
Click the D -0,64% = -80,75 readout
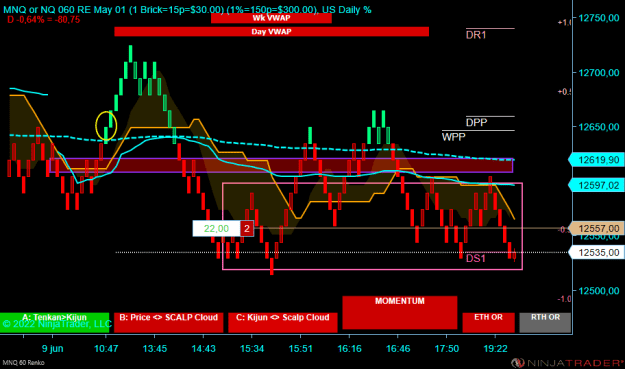pos(43,20)
